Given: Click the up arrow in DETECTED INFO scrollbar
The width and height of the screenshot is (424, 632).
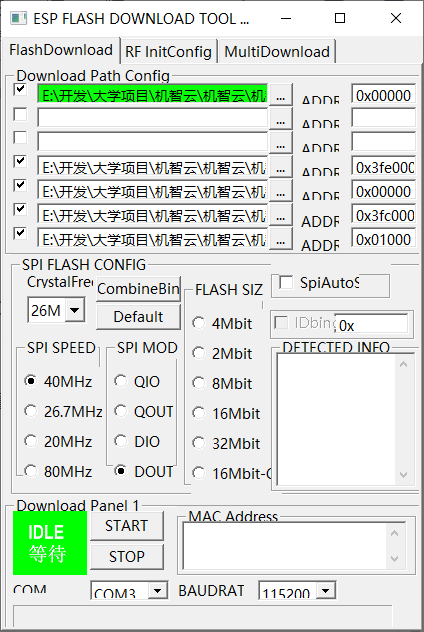Looking at the screenshot, I should pos(403,364).
